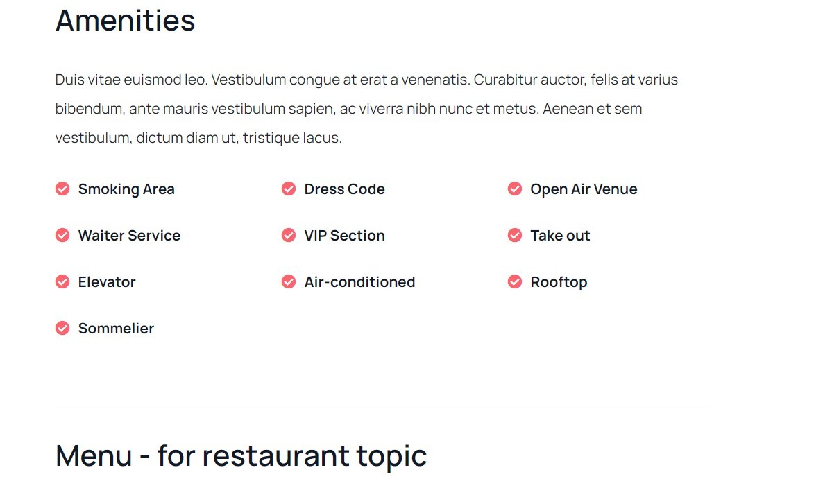The height and width of the screenshot is (504, 823).
Task: Click the checkmark icon beside Elevator
Action: tap(62, 281)
